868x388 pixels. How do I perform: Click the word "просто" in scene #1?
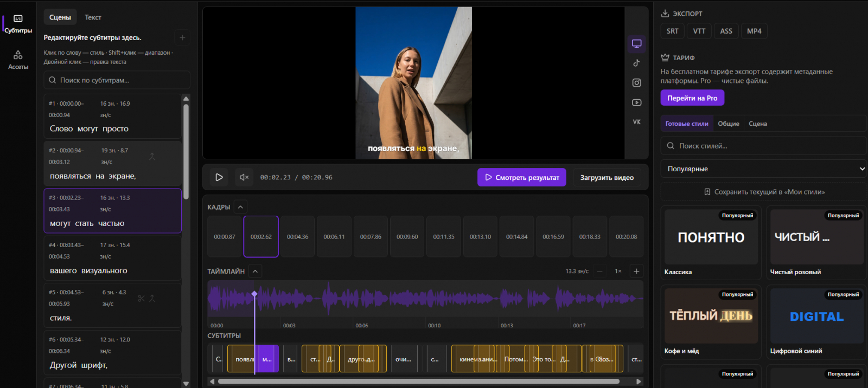(x=116, y=129)
